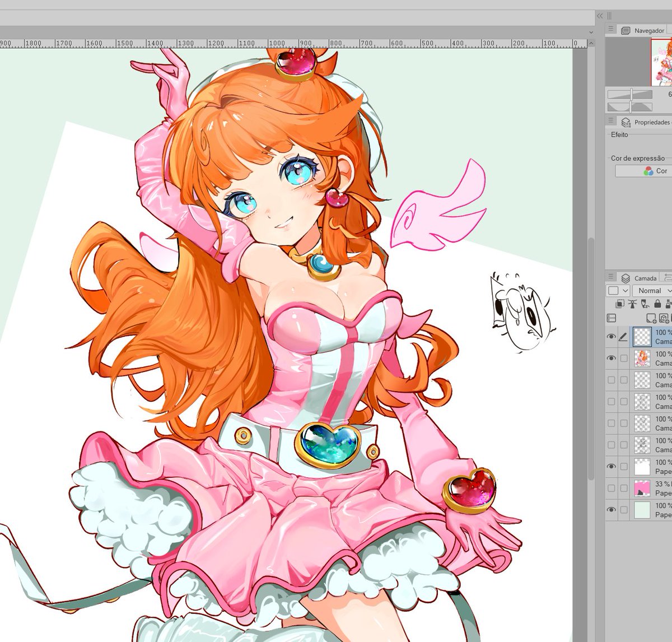This screenshot has height=642, width=672.
Task: Open the Camada palette menu icon
Action: click(x=611, y=277)
